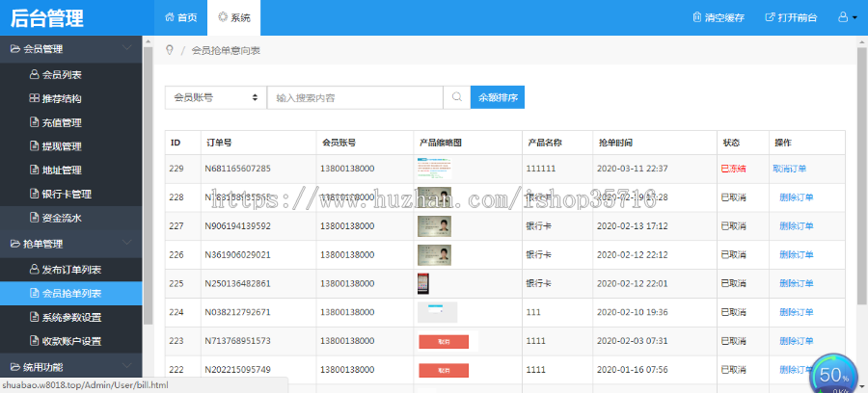Click 删除订单 for order 225
The width and height of the screenshot is (868, 393).
797,283
